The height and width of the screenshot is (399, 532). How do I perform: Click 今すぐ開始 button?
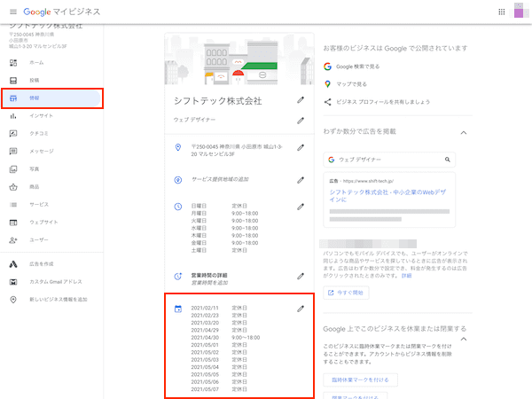tap(346, 293)
